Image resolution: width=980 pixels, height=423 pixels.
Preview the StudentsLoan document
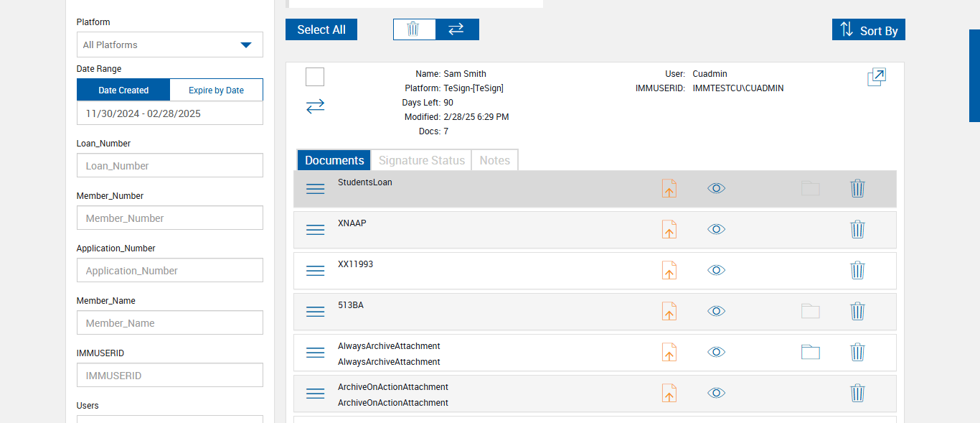(x=716, y=188)
